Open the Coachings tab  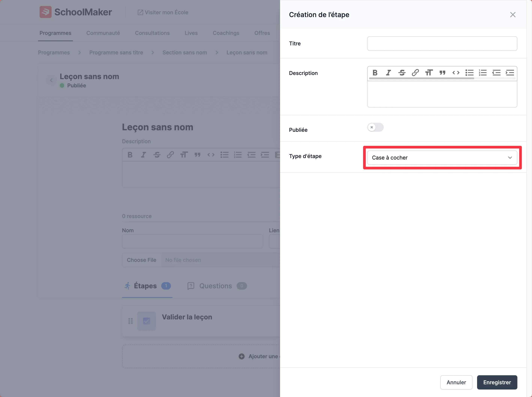[x=226, y=33]
